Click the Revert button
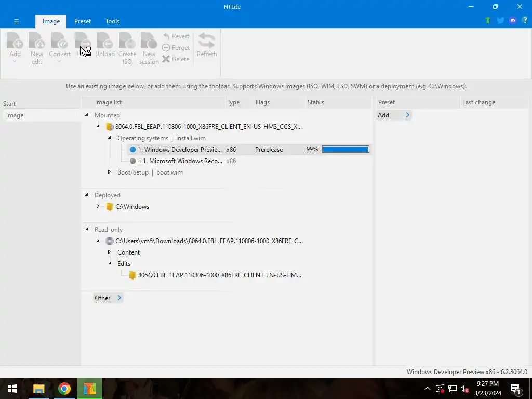 click(x=176, y=36)
